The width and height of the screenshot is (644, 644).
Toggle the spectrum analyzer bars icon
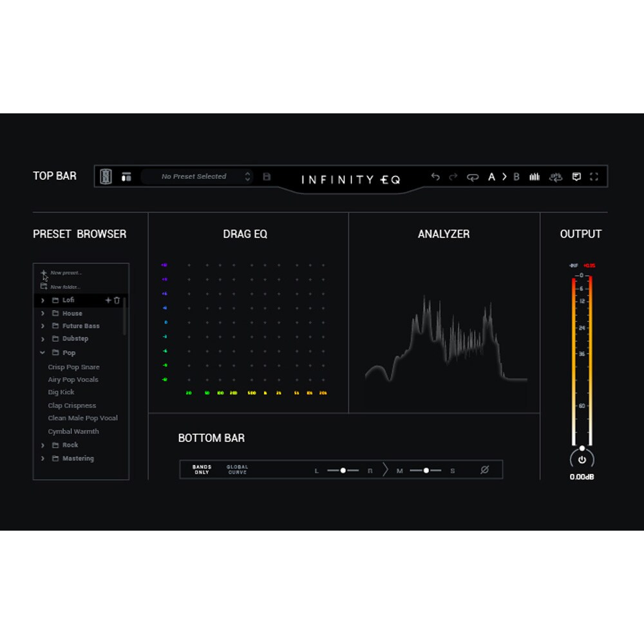tap(535, 176)
